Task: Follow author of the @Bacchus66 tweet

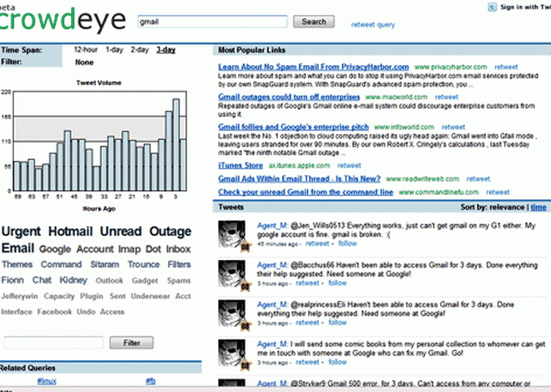Action: [337, 284]
